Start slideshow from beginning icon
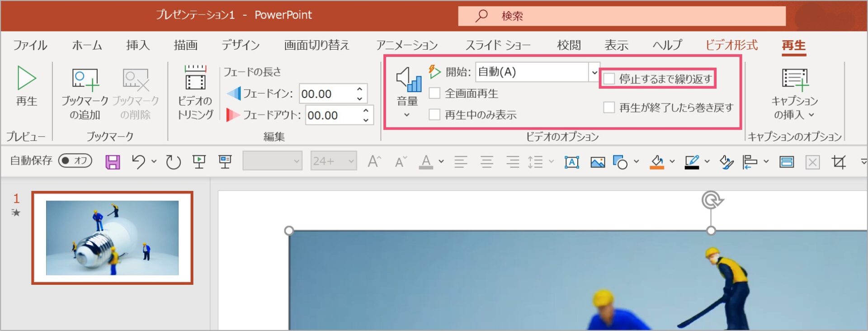Screen dimensions: 868x331 (x=199, y=161)
